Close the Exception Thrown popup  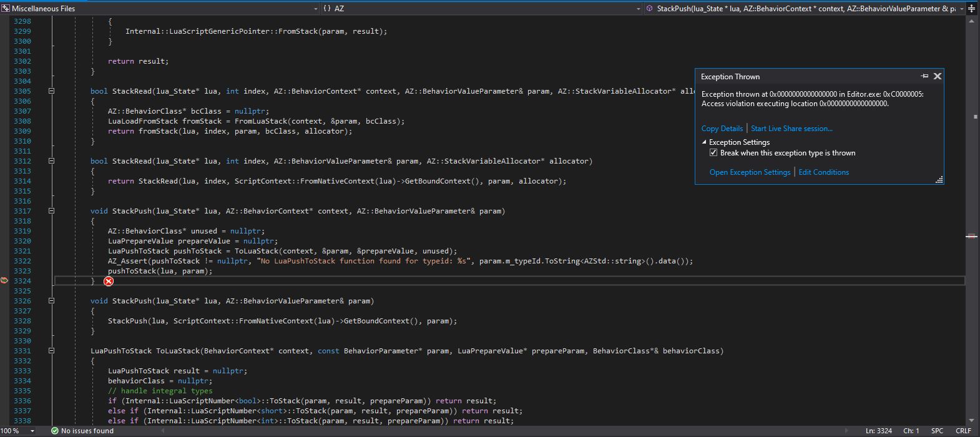point(937,76)
